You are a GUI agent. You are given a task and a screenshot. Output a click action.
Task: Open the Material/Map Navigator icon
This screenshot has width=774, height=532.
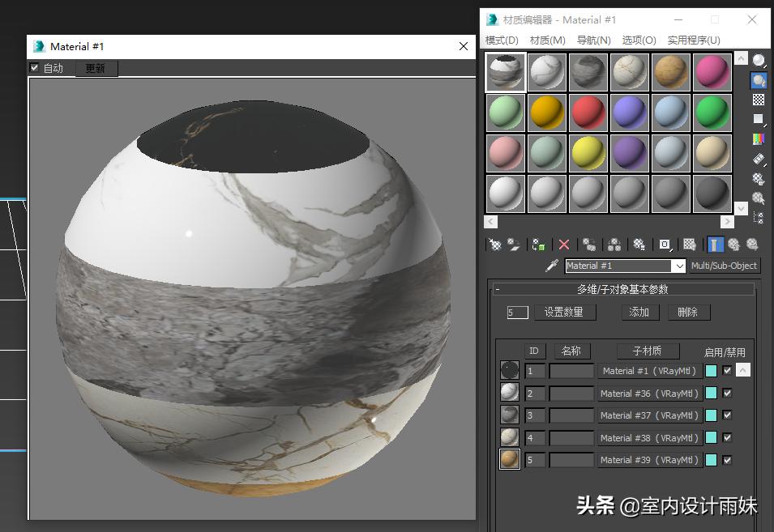[x=760, y=217]
